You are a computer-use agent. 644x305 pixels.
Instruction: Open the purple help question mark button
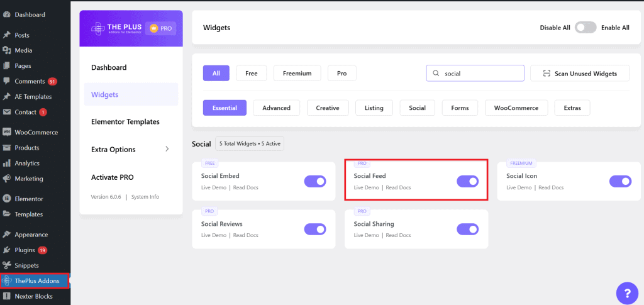coord(627,292)
